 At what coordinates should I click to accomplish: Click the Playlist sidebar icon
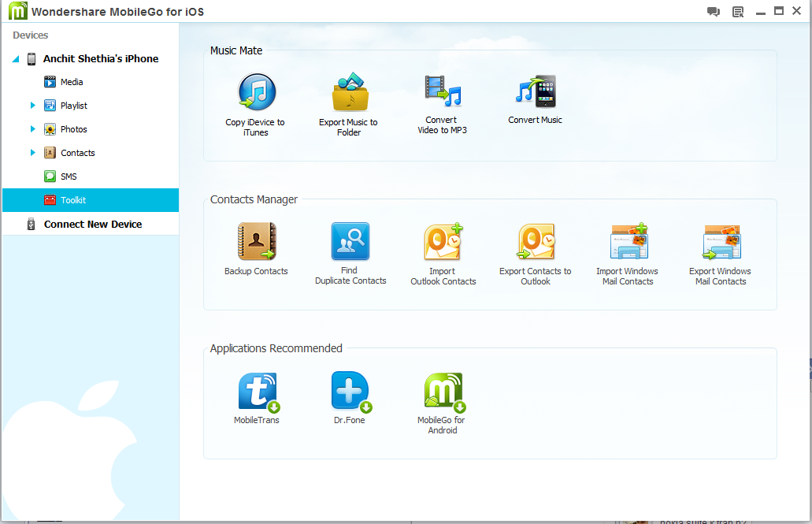(50, 106)
